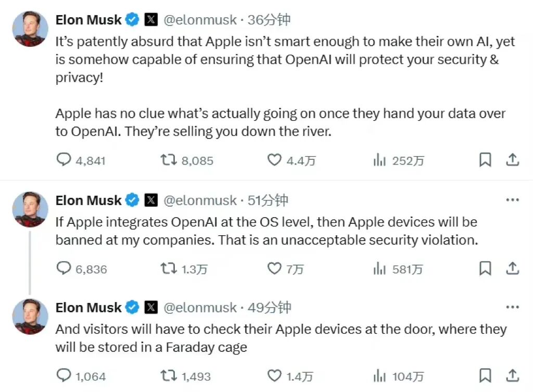Repost the tweet with 1,493 reposts

(x=168, y=375)
